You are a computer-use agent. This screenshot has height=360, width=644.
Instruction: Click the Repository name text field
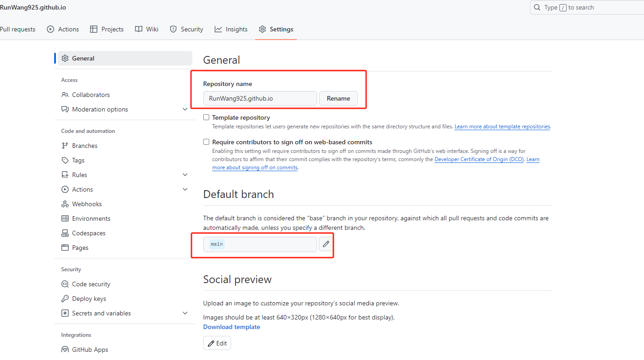point(260,98)
